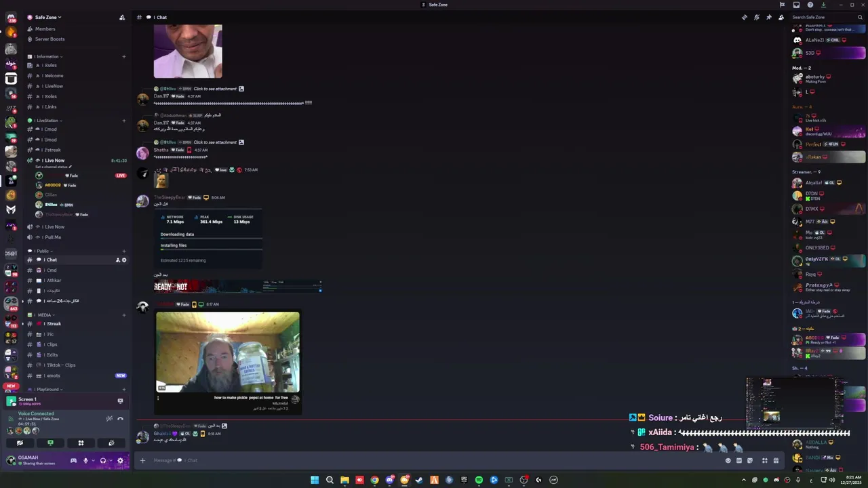868x488 pixels.
Task: Disconnect from voice with hang-up icon
Action: [x=120, y=418]
